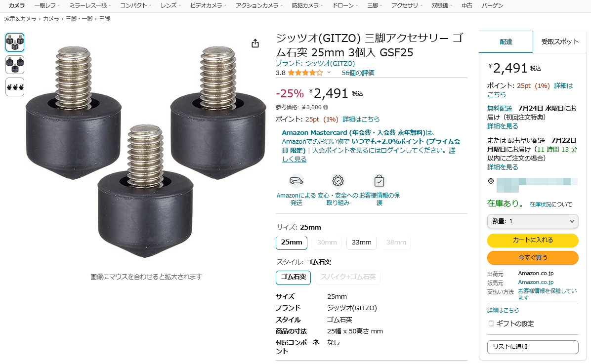Select the ゴム石突 style option
This screenshot has height=364, width=591.
tap(293, 278)
